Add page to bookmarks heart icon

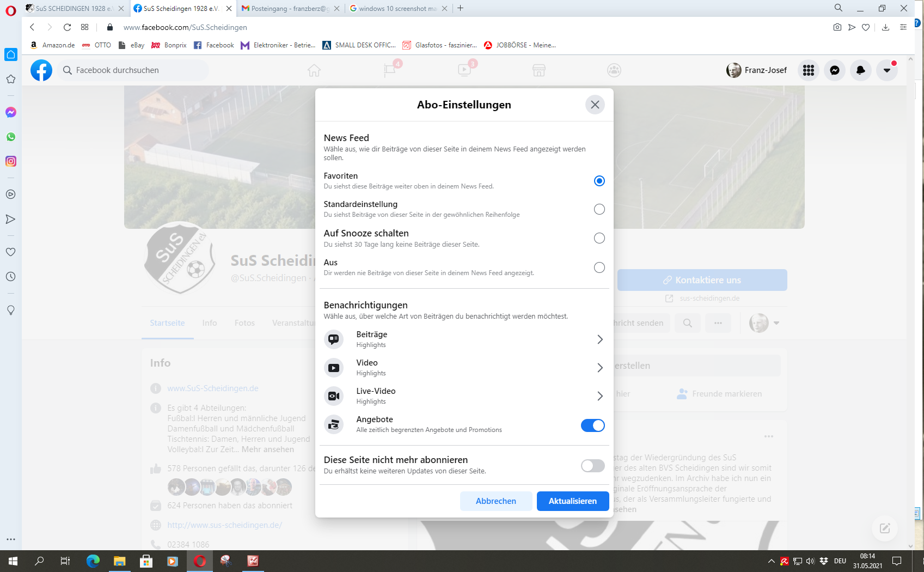(x=866, y=27)
